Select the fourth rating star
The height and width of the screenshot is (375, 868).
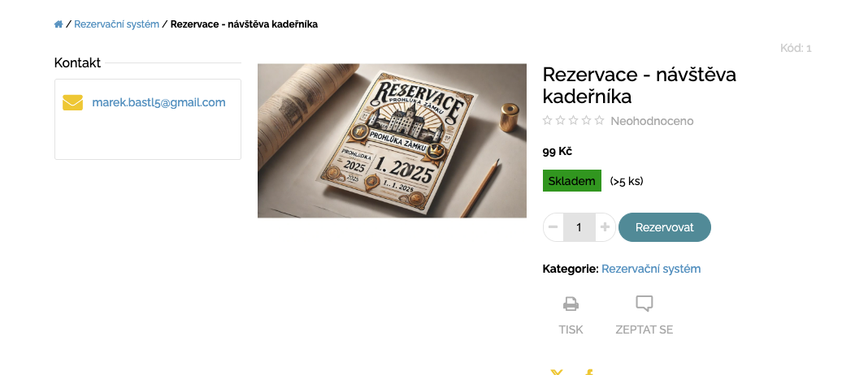click(586, 121)
